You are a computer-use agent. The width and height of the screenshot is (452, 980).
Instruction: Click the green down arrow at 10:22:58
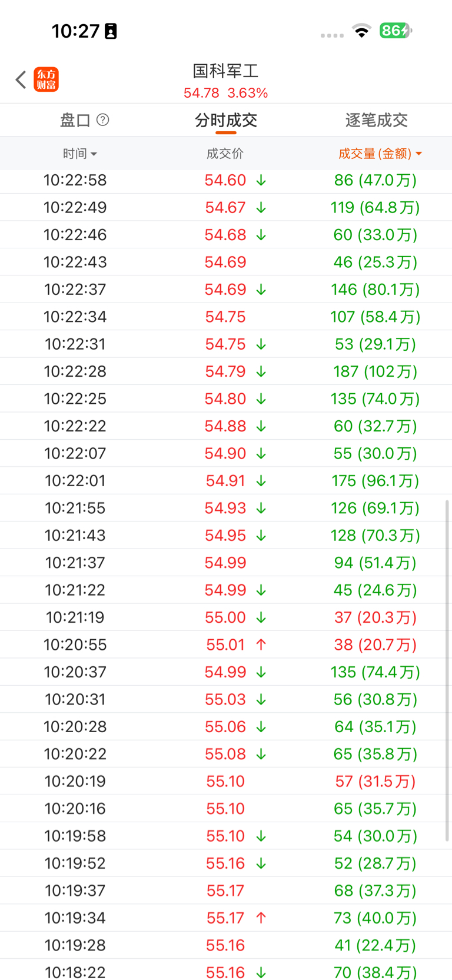coord(261,180)
